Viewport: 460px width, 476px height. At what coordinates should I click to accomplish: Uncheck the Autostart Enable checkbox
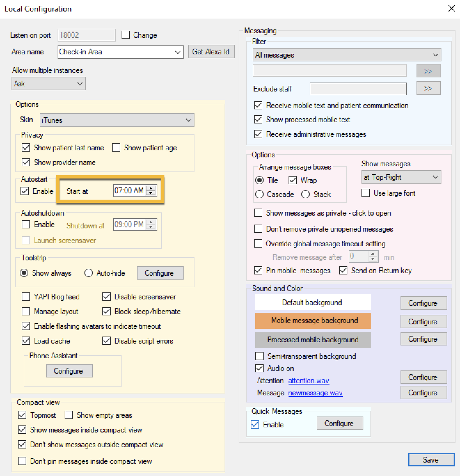pyautogui.click(x=25, y=191)
